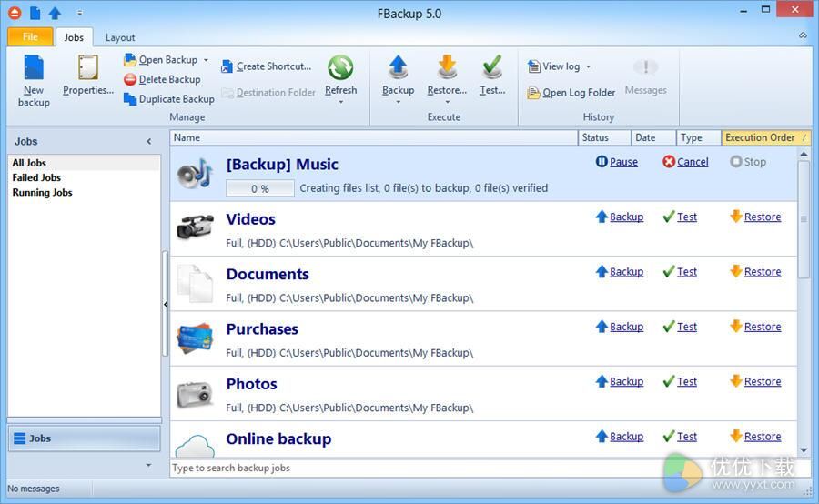The width and height of the screenshot is (819, 504).
Task: Click Restore for the Online backup job
Action: pyautogui.click(x=755, y=436)
